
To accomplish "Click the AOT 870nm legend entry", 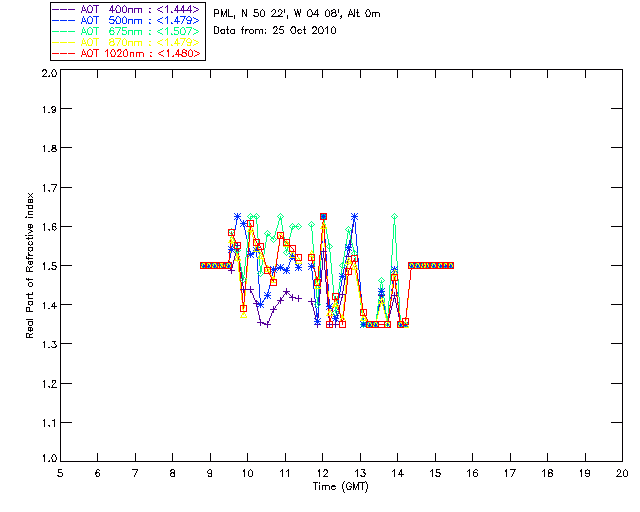I will coord(127,42).
